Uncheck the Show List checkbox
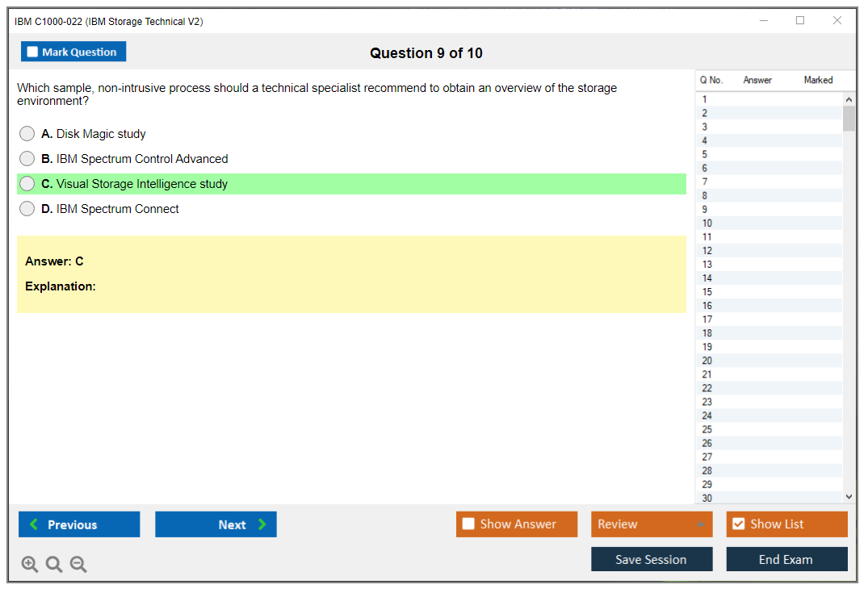 [x=738, y=524]
